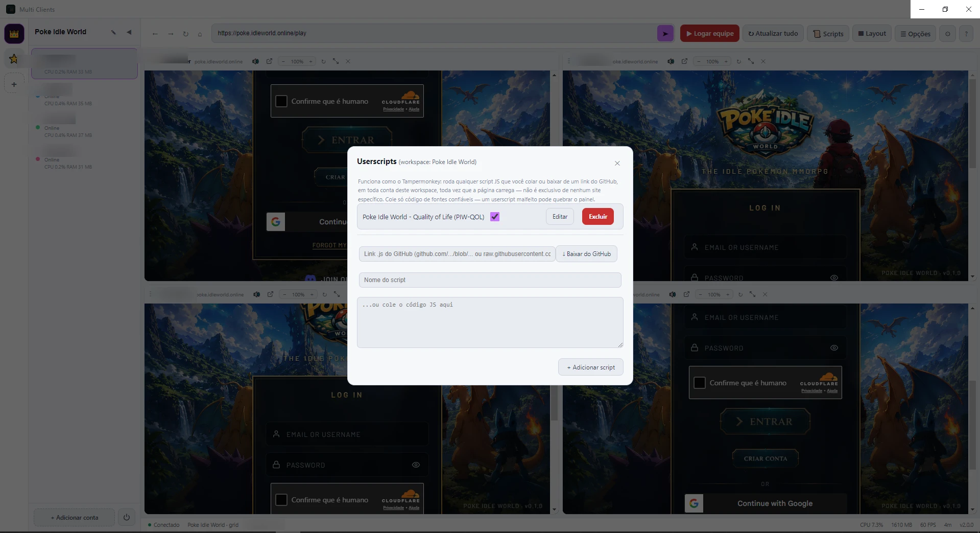Image resolution: width=980 pixels, height=533 pixels.
Task: Reload using the main toolbar refresh icon
Action: click(186, 34)
